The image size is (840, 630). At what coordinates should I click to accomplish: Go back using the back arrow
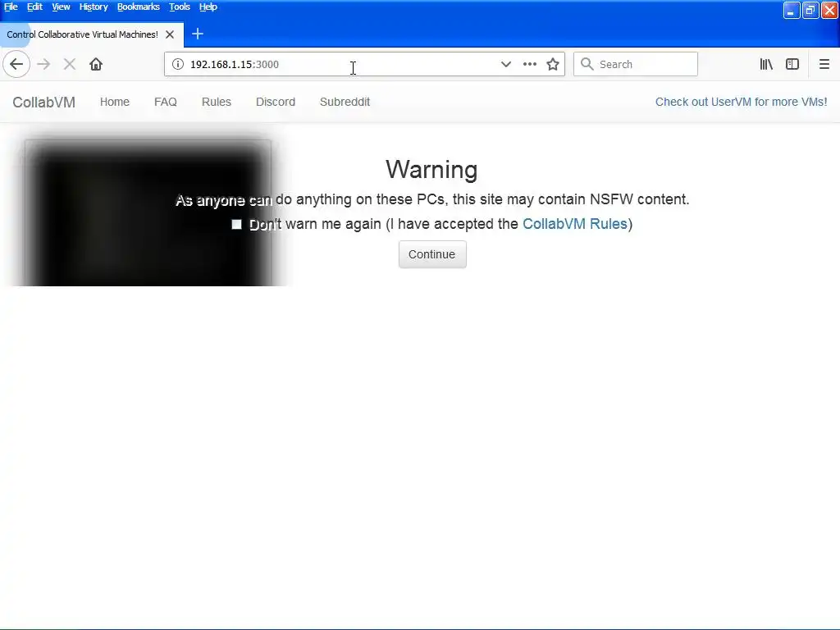[x=16, y=64]
